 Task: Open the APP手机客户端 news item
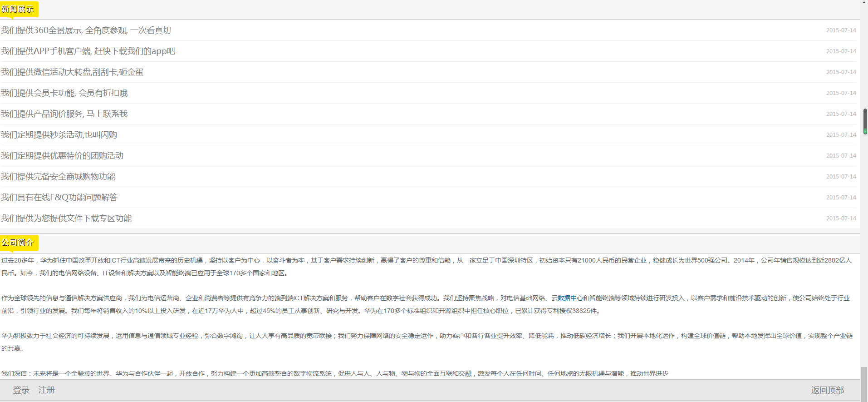point(88,51)
